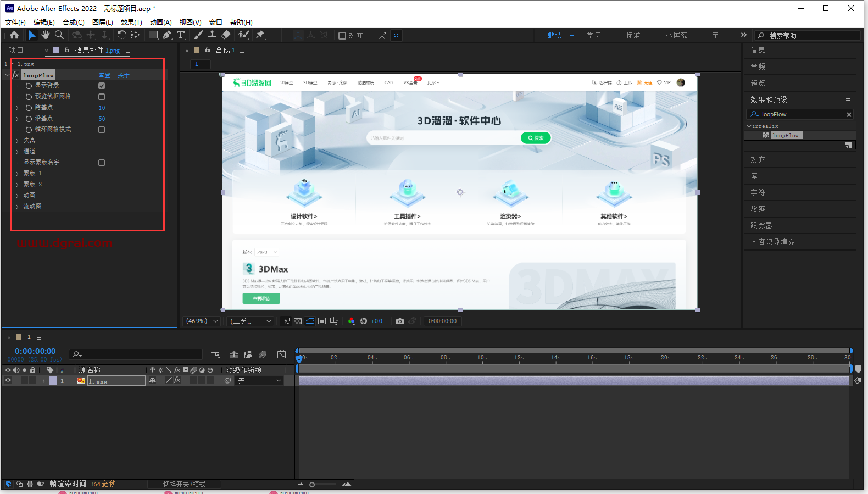Switch to the 项目 panel tab
Screen dimensions: 868x494
(x=16, y=50)
